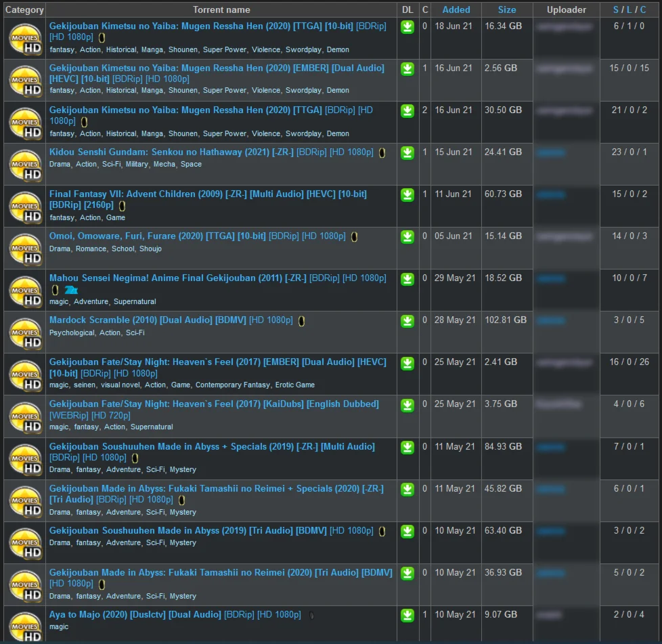Click the yellow badge icon next to Kidou Senshi Gundam
The image size is (662, 644).
pos(382,153)
